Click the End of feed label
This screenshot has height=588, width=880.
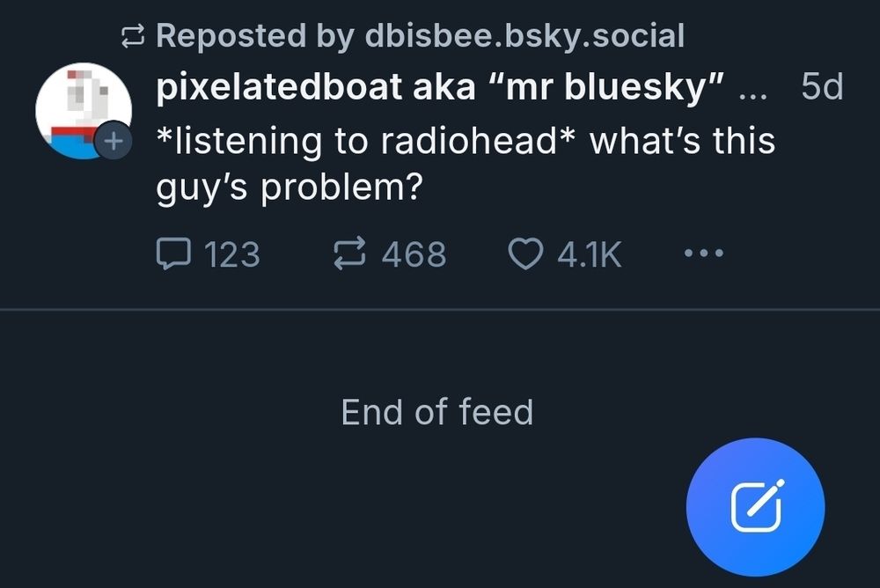[x=437, y=412]
